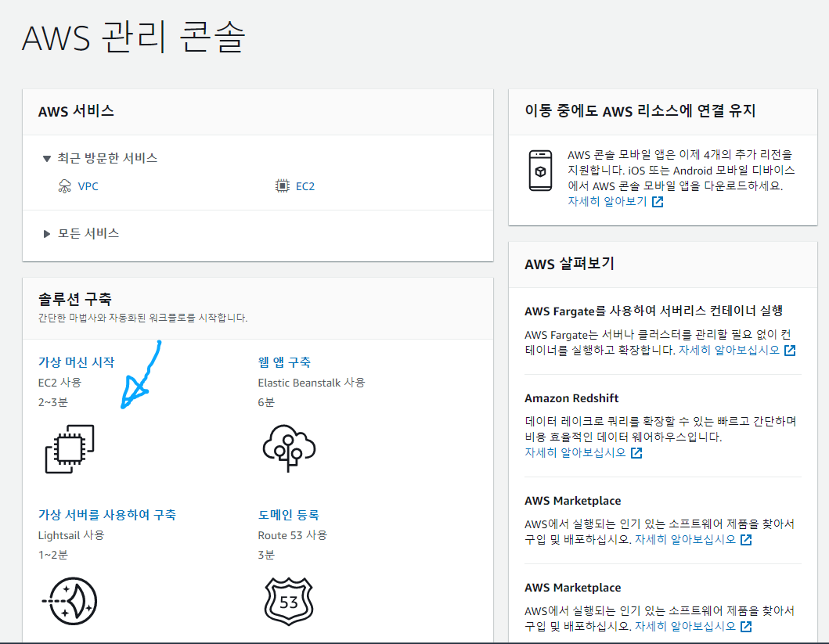Click external link icon in Fargate section
This screenshot has width=829, height=644.
pos(790,351)
